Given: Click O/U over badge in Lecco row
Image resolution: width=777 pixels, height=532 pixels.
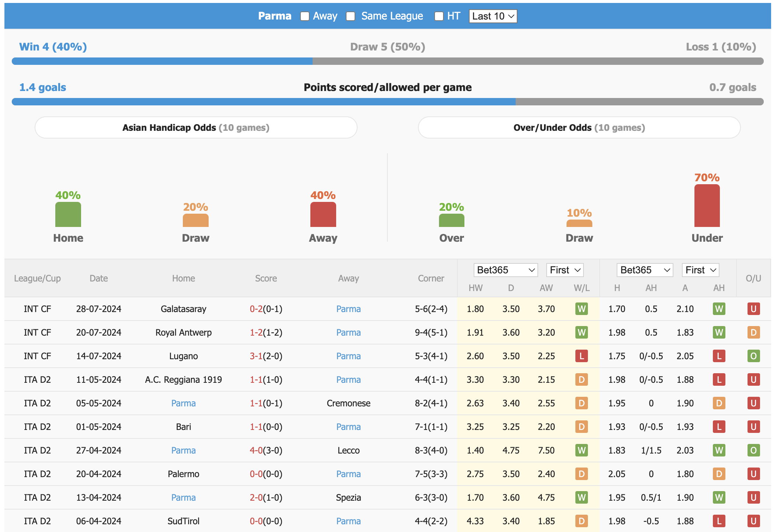Looking at the screenshot, I should pos(753,450).
